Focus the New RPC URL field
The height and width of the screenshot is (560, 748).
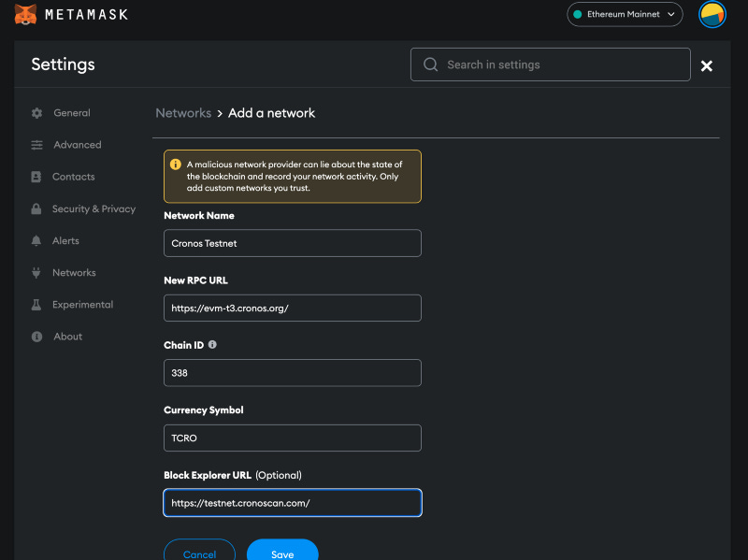[292, 309]
